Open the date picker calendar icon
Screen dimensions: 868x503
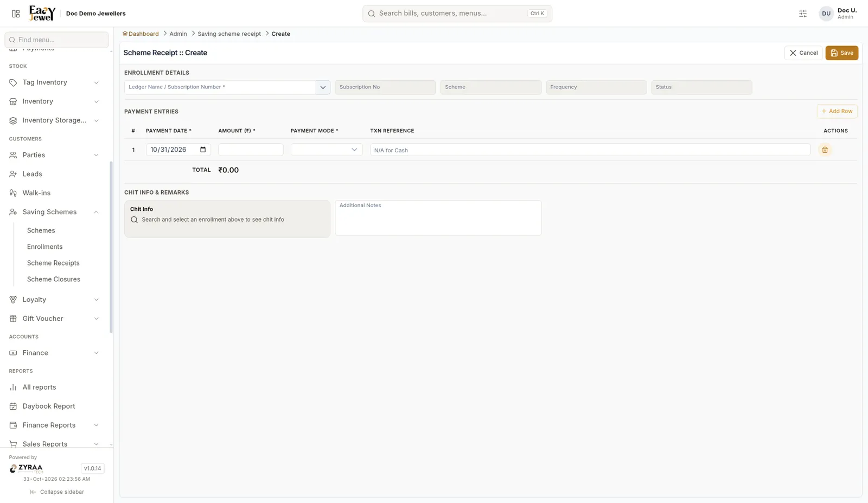pos(203,150)
